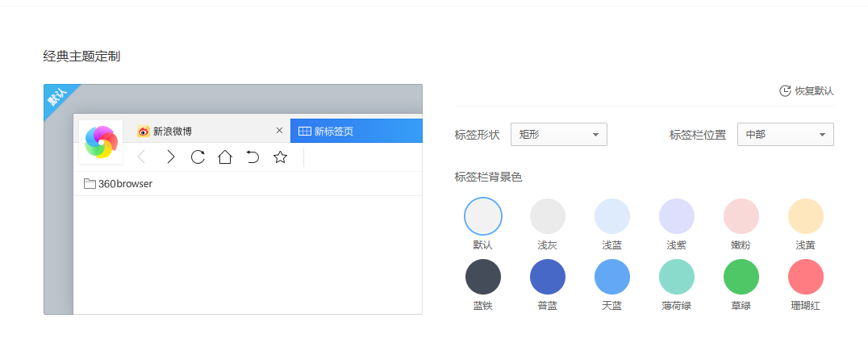Select the 默认 color swatch
This screenshot has height=347, width=868.
pyautogui.click(x=482, y=216)
